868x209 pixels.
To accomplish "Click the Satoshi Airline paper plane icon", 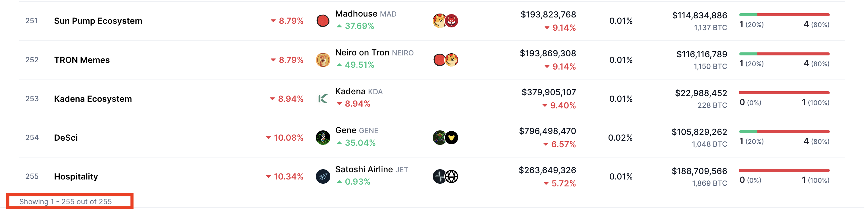I will [x=323, y=176].
